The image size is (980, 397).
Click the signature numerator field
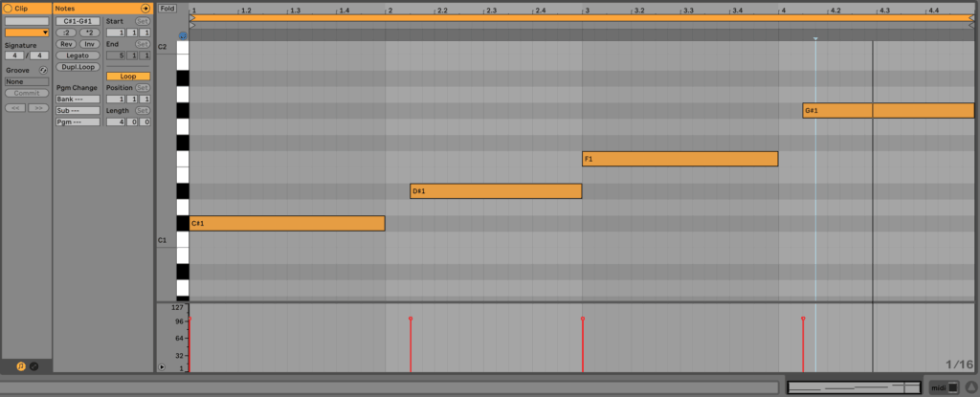pyautogui.click(x=14, y=55)
